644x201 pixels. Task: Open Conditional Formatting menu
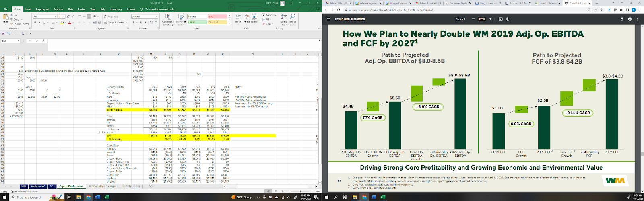coord(168,20)
